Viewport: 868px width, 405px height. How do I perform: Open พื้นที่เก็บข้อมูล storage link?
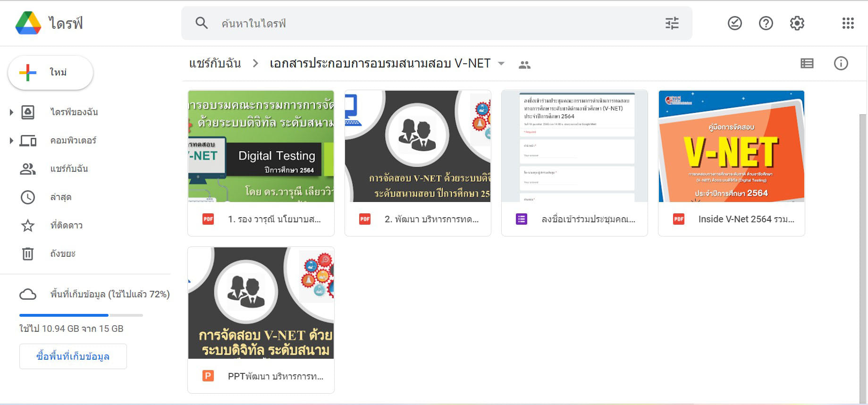tap(110, 294)
